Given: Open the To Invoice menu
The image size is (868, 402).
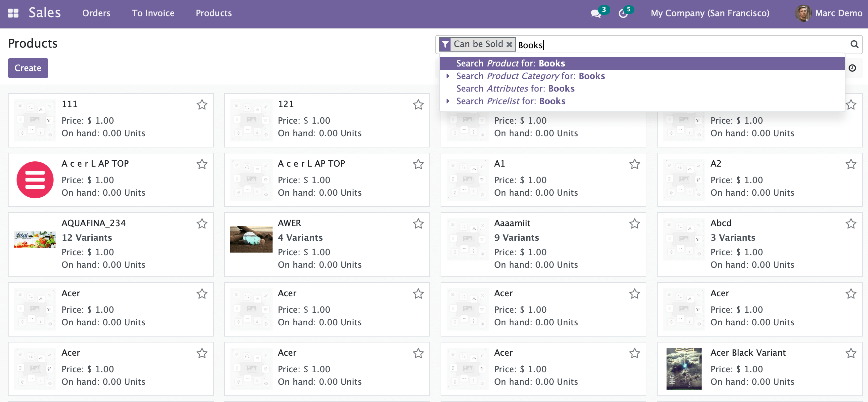Looking at the screenshot, I should click(x=153, y=13).
